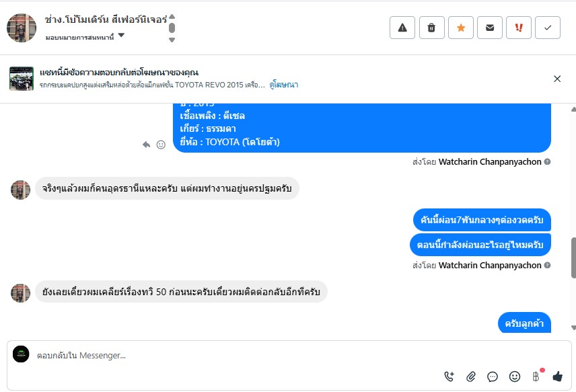Reply to the TOYOTA message using arrow icon
Image resolution: width=576 pixels, height=392 pixels.
(147, 144)
